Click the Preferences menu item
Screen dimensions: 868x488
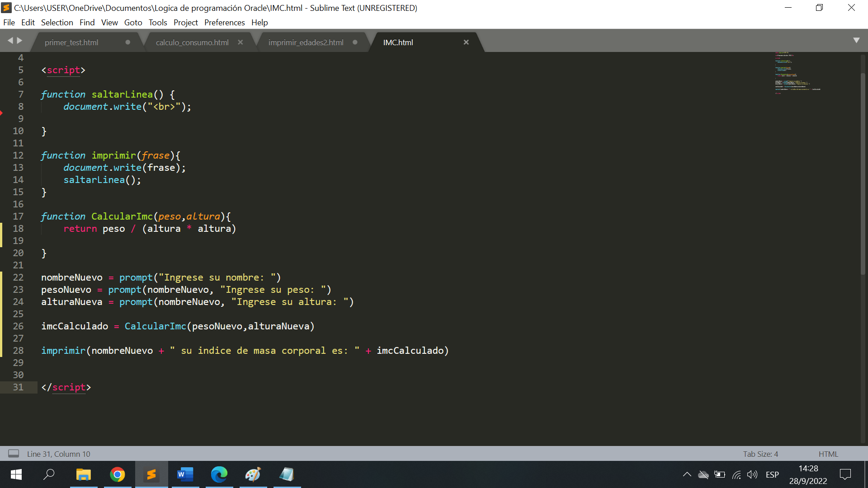(224, 22)
